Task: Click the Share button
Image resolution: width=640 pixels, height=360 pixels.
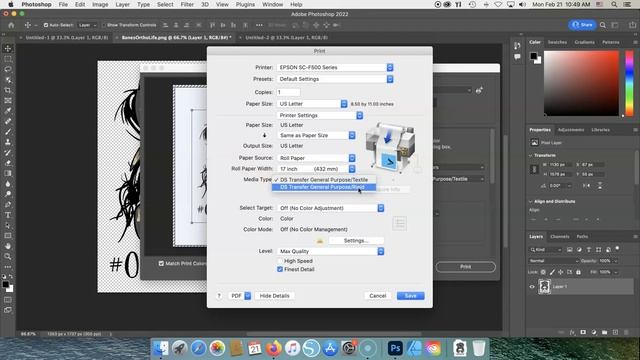Action: click(582, 25)
